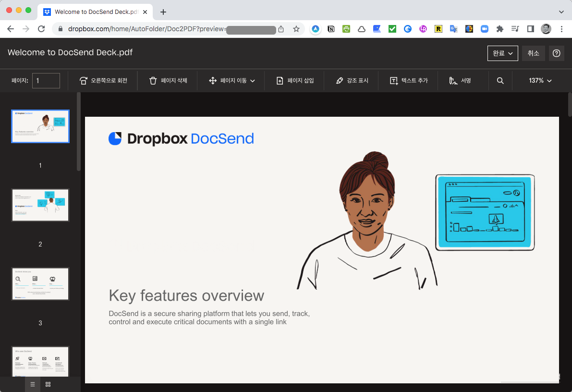Select the page 4 thumbnail
The width and height of the screenshot is (572, 392).
(40, 361)
